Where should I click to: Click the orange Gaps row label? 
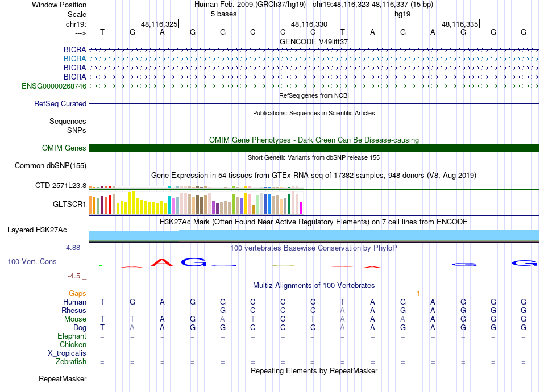point(77,293)
